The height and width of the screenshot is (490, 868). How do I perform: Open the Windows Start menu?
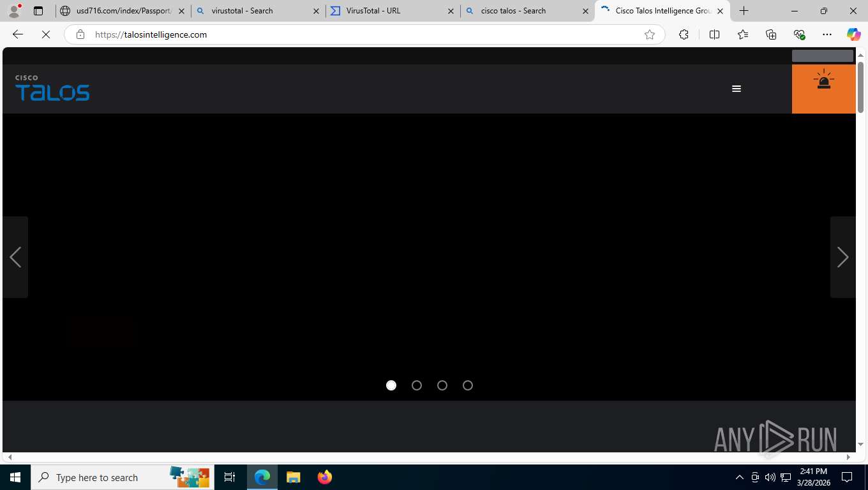pos(15,477)
